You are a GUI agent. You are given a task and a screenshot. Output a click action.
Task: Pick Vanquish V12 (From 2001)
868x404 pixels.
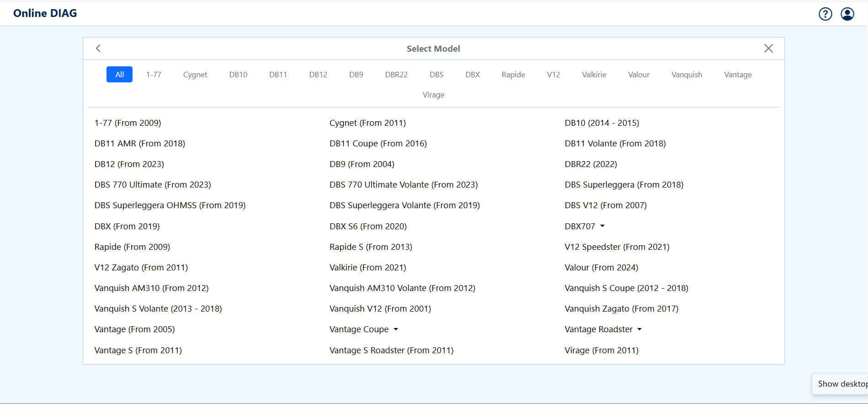[x=380, y=309]
